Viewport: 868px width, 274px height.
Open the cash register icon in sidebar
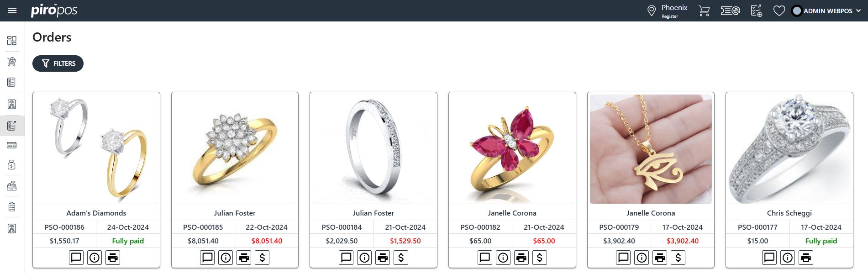pyautogui.click(x=12, y=186)
